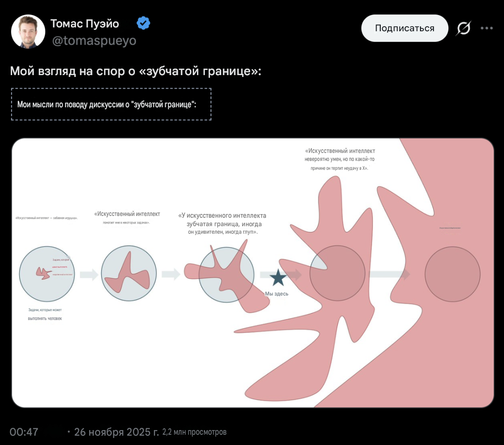Click the 26 ноября 2025 г. date

tap(116, 432)
